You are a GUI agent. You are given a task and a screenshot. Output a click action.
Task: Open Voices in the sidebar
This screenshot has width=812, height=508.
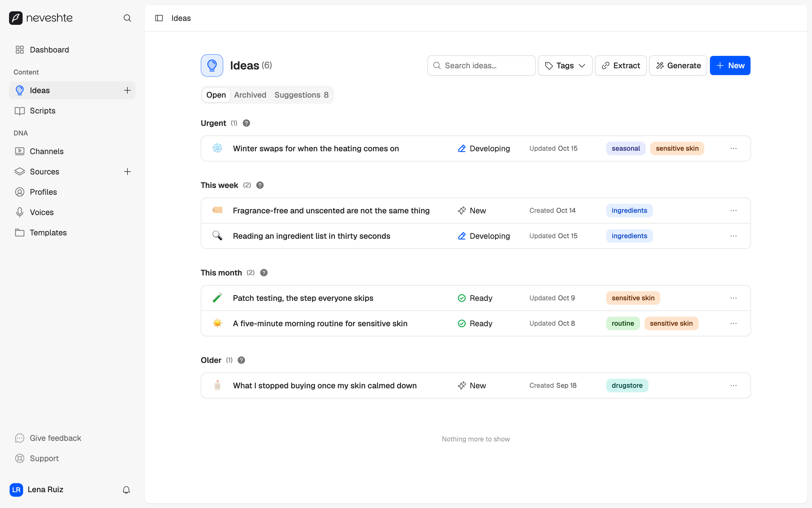pos(72,212)
